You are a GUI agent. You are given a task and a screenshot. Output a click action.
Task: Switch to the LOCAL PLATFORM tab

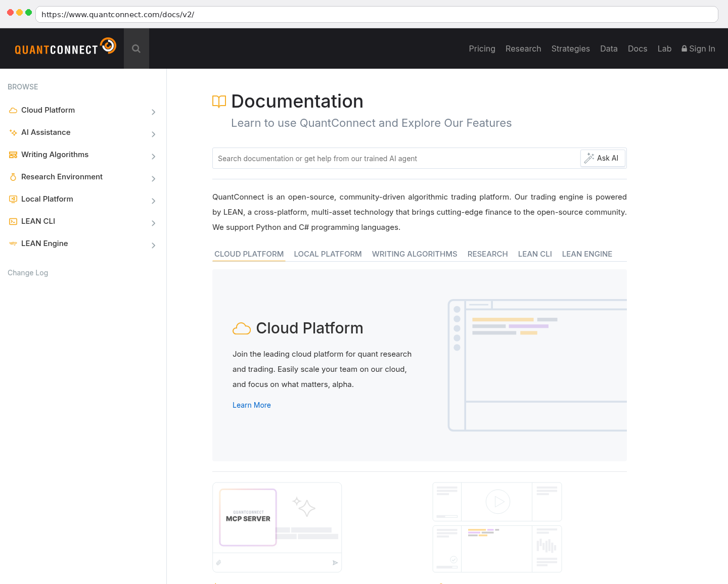pyautogui.click(x=328, y=254)
